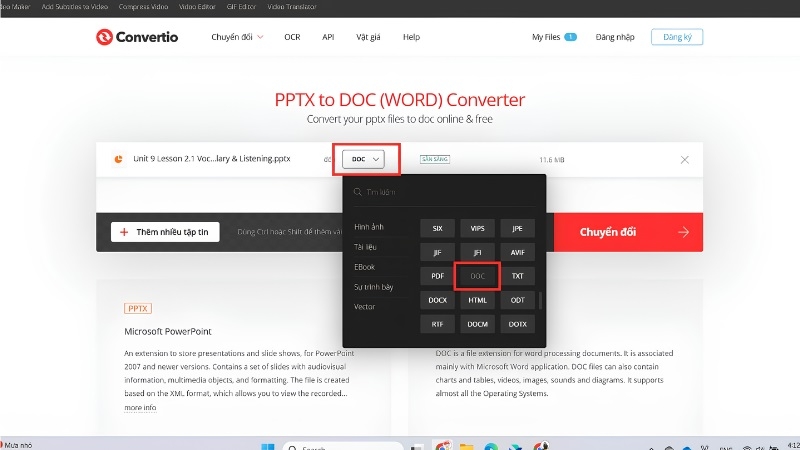800x450 pixels.
Task: Click the arrow icon on red Chuyển đổi button
Action: [x=684, y=232]
